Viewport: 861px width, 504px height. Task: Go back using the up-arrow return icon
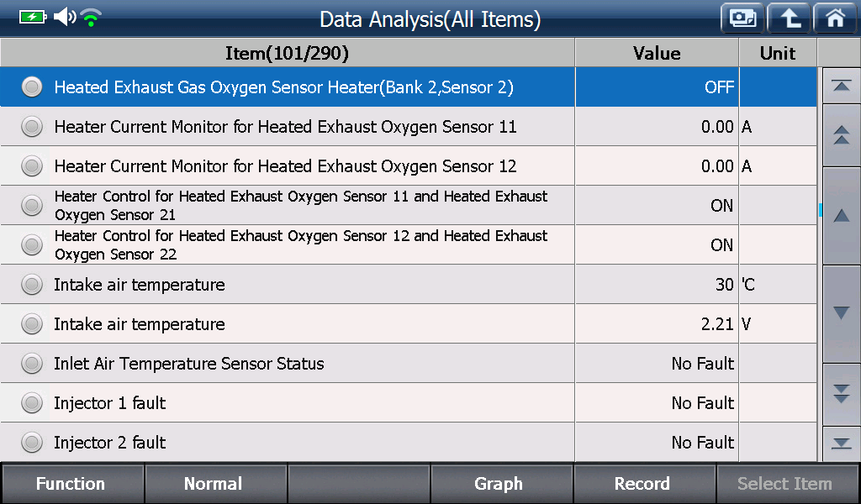pos(789,18)
